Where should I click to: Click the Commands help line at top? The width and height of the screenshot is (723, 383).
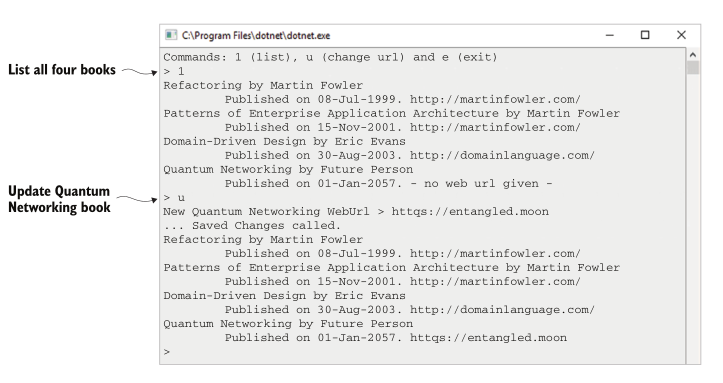(x=330, y=57)
